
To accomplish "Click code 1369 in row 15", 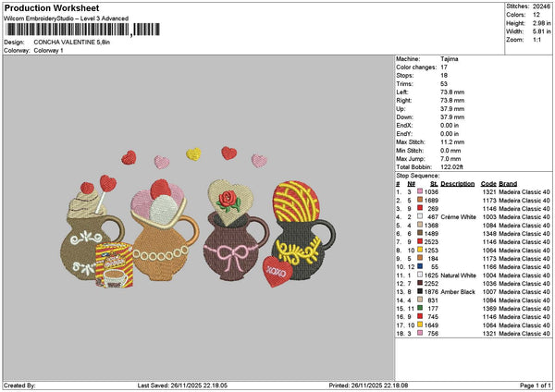I will [x=489, y=309].
